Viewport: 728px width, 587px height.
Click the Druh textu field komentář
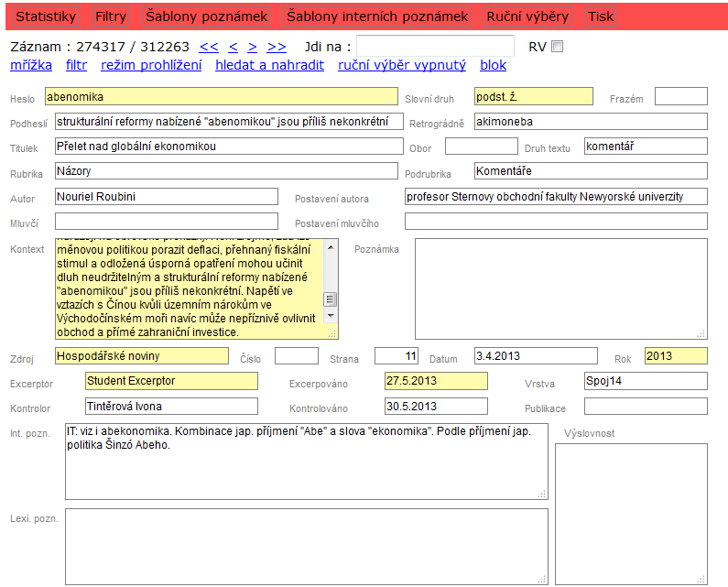pos(646,147)
